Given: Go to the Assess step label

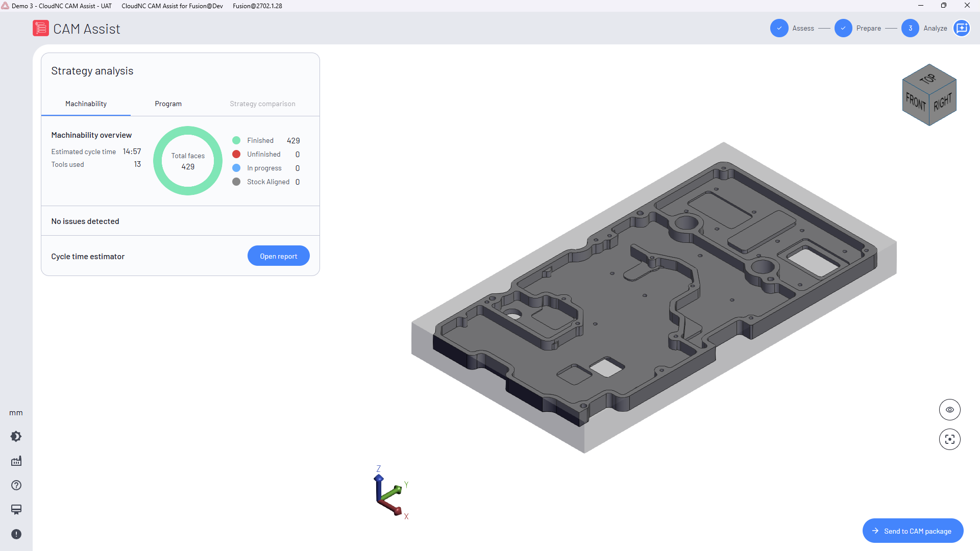Looking at the screenshot, I should [x=803, y=29].
